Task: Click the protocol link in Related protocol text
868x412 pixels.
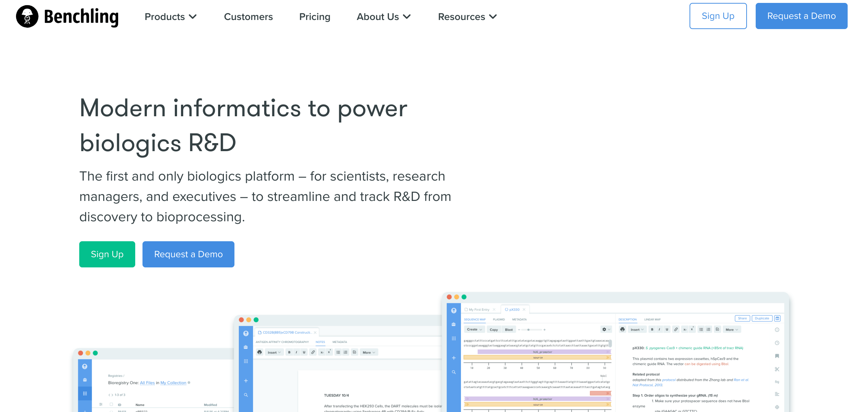Action: pyautogui.click(x=669, y=380)
